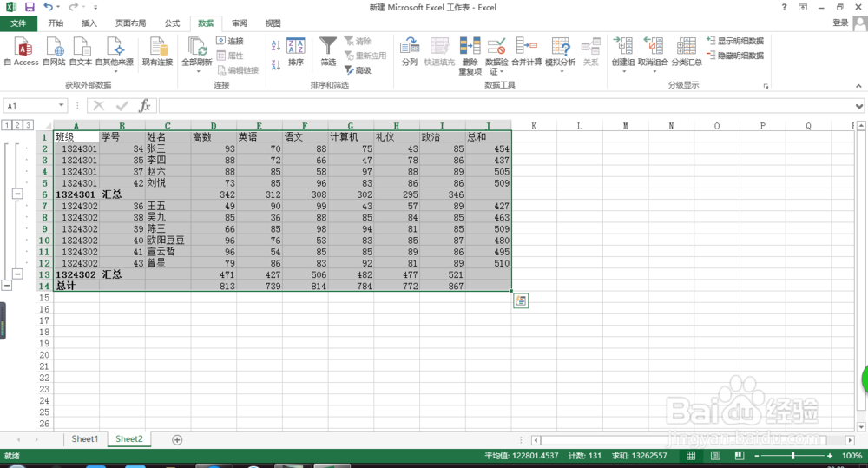Screen dimensions: 868x468
Task: Switch to Review (审阅) tab
Action: point(240,23)
